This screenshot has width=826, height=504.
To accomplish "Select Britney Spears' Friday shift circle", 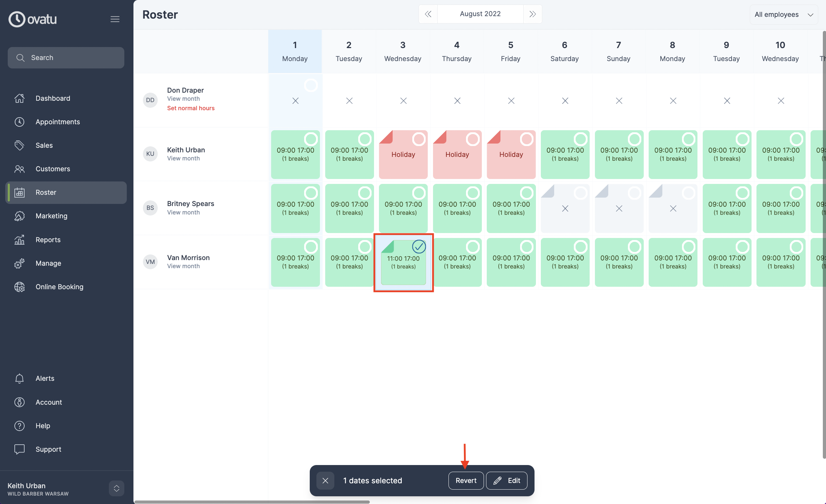I will click(527, 193).
